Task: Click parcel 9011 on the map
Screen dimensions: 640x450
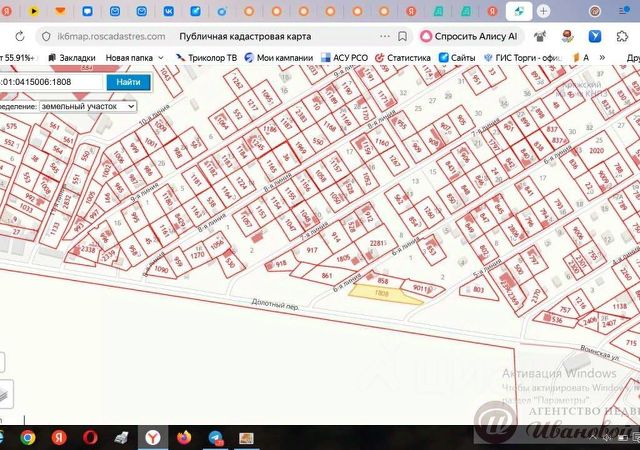Action: [x=420, y=288]
